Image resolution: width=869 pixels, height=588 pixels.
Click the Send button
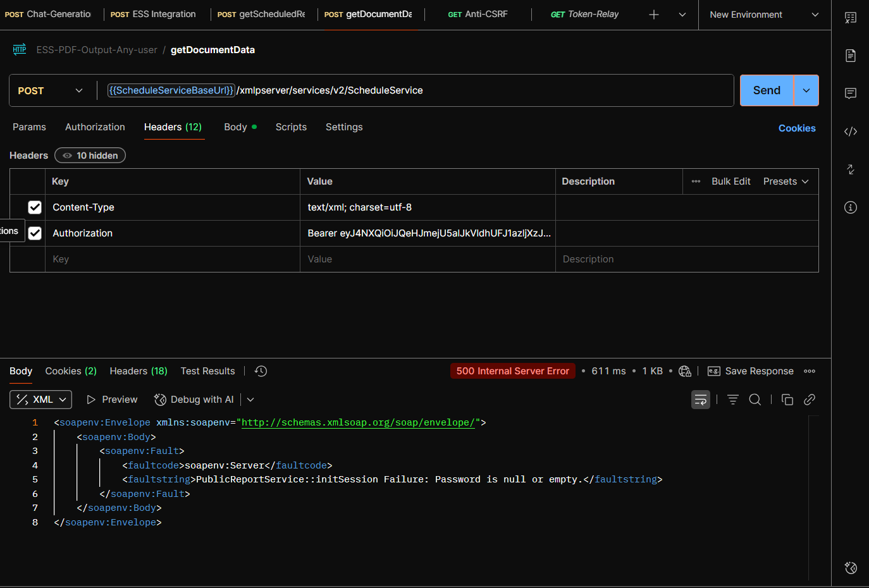coord(767,90)
